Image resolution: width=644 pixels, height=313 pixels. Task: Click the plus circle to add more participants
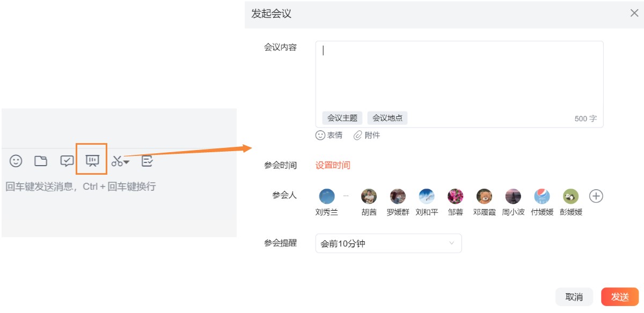[596, 196]
